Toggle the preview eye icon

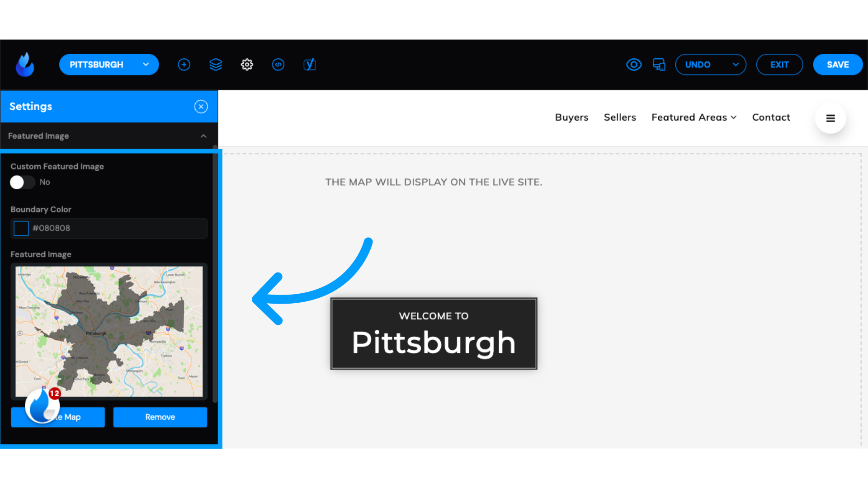pos(633,64)
